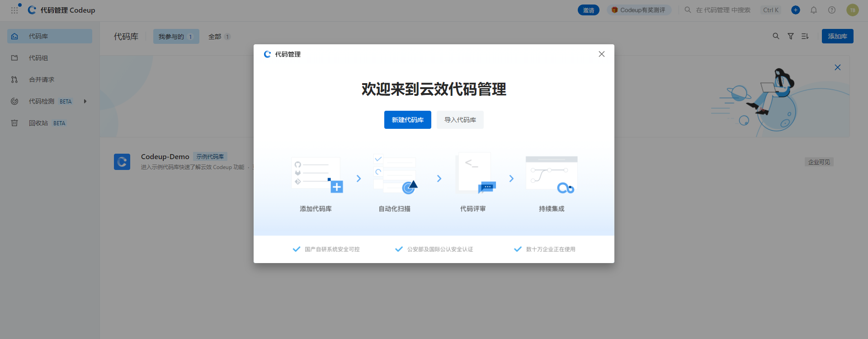Open the app grid launcher icon
868x339 pixels.
point(15,10)
